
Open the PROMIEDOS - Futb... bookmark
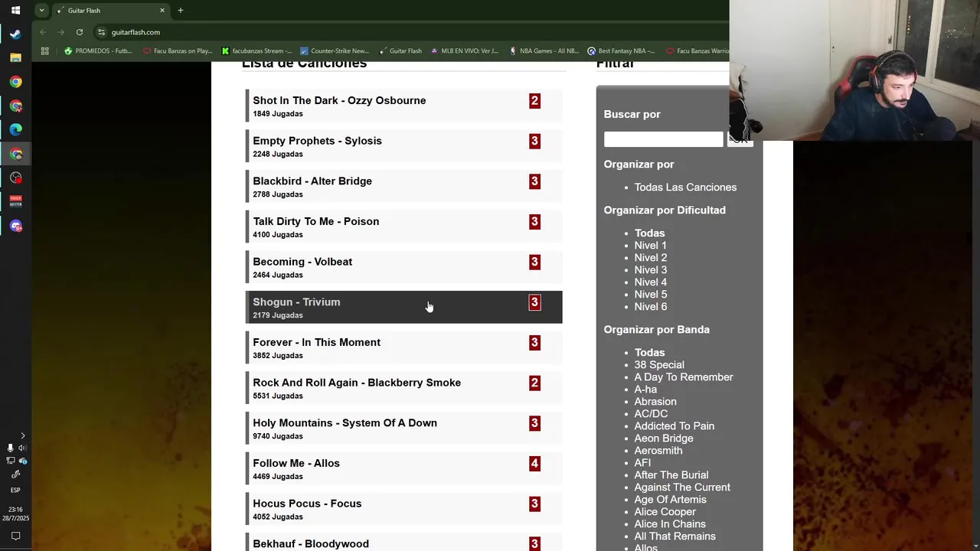coord(98,51)
